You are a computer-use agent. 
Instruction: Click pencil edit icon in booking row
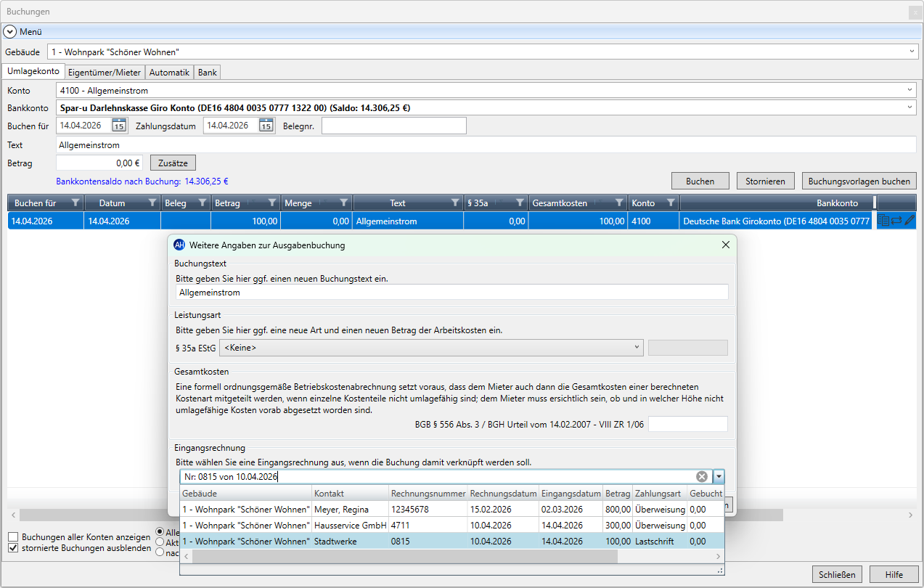point(909,221)
